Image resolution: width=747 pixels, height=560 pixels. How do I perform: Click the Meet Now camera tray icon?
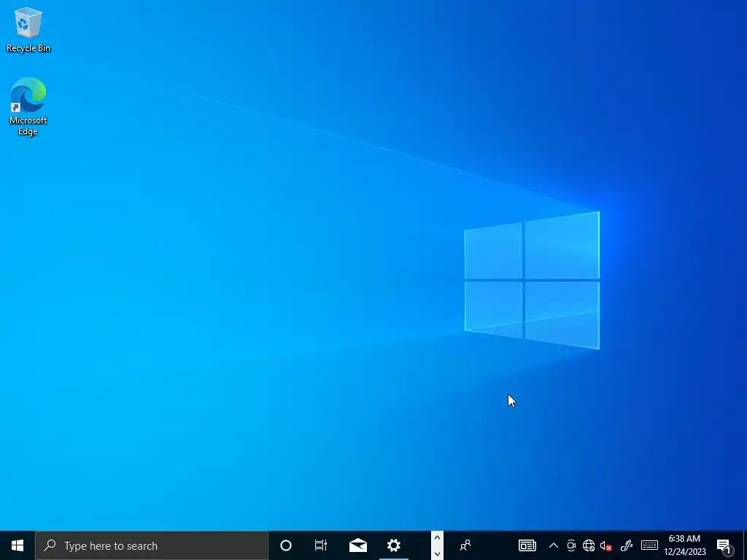click(x=570, y=545)
